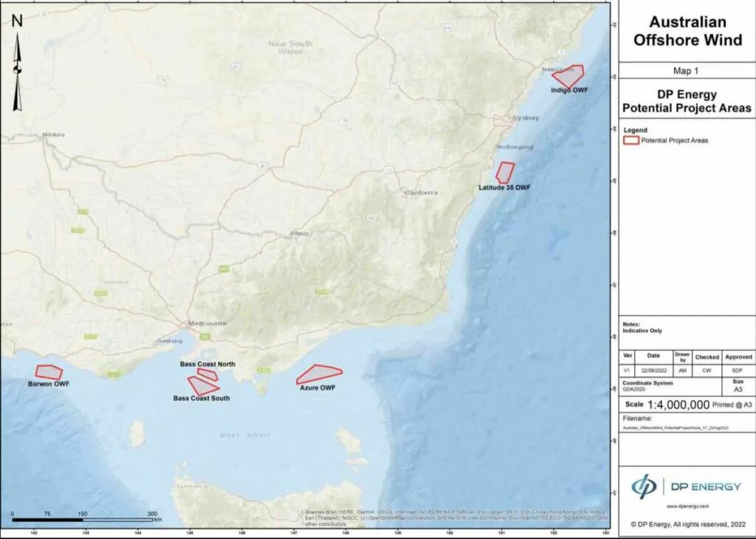
Task: Select the Bass Coast South polygon
Action: pos(201,385)
